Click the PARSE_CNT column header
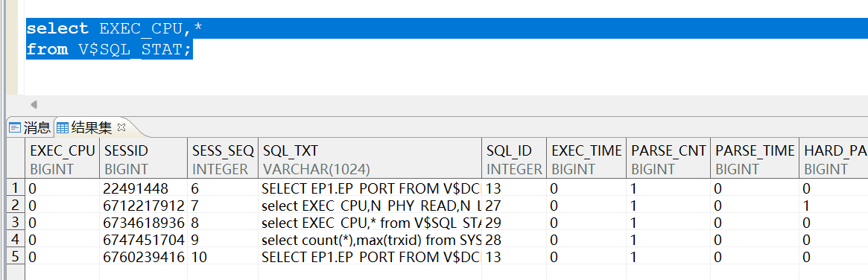Image resolution: width=868 pixels, height=280 pixels. [669, 159]
